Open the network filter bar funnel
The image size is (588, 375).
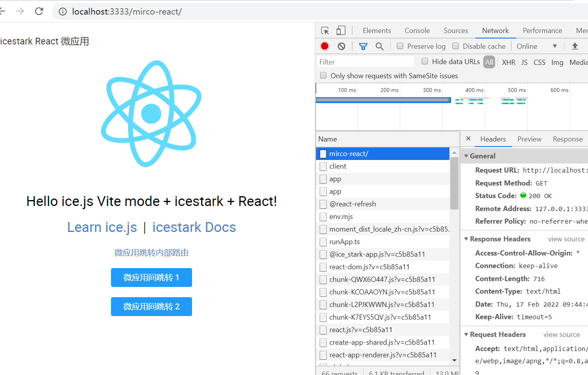(363, 46)
